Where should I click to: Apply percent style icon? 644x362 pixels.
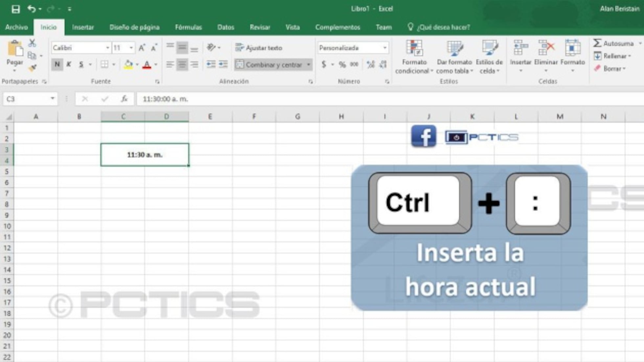pos(342,64)
